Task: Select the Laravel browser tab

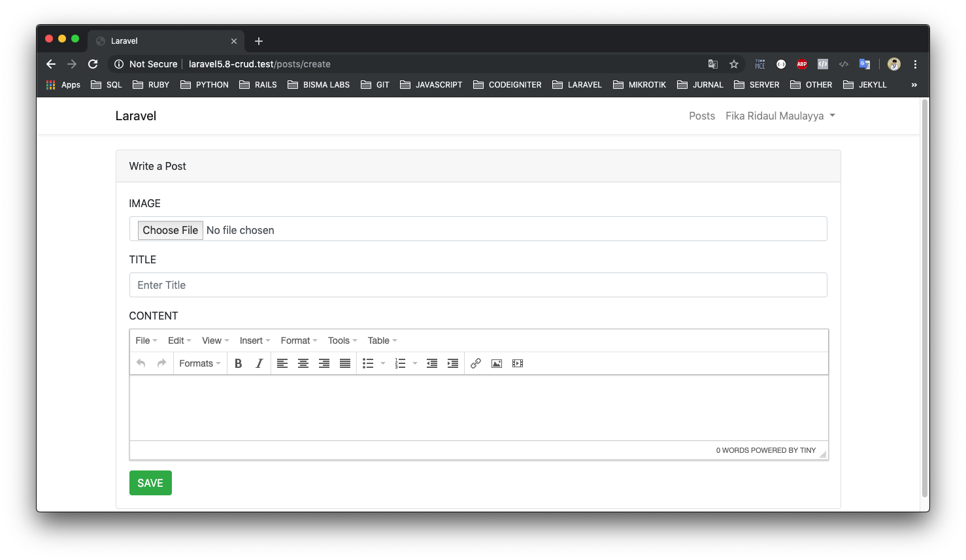Action: click(x=166, y=41)
